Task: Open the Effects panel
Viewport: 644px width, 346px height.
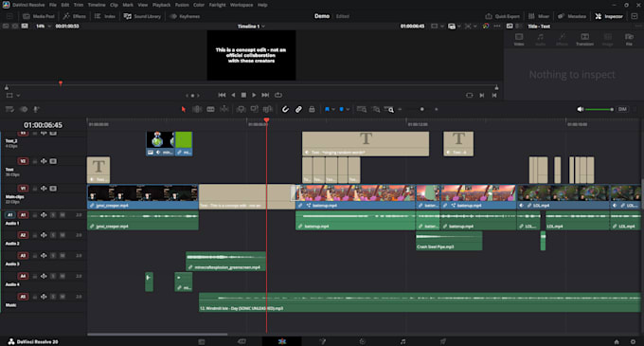Action: tap(75, 16)
